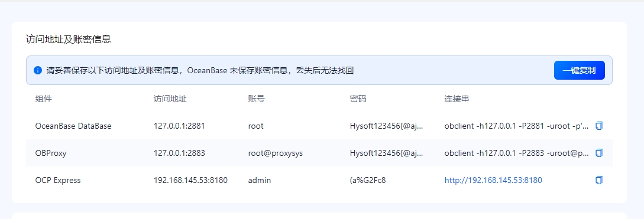Screen dimensions: 644x219
Task: Click the root account in OceanBase DataBase row
Action: (256, 126)
